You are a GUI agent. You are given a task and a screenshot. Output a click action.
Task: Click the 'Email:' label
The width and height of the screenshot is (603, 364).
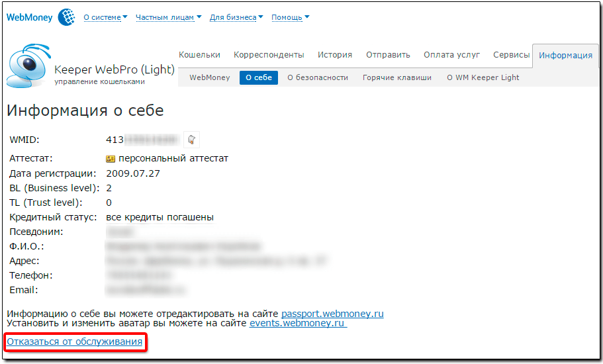click(x=23, y=290)
